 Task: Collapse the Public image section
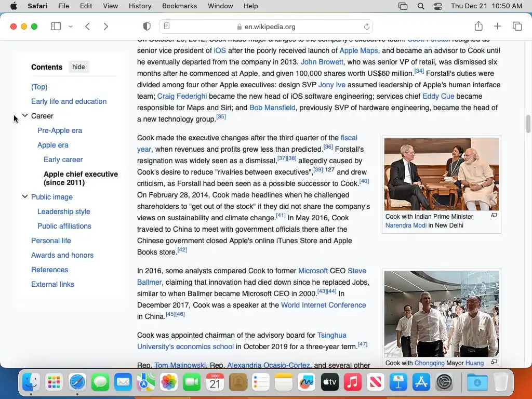[25, 197]
